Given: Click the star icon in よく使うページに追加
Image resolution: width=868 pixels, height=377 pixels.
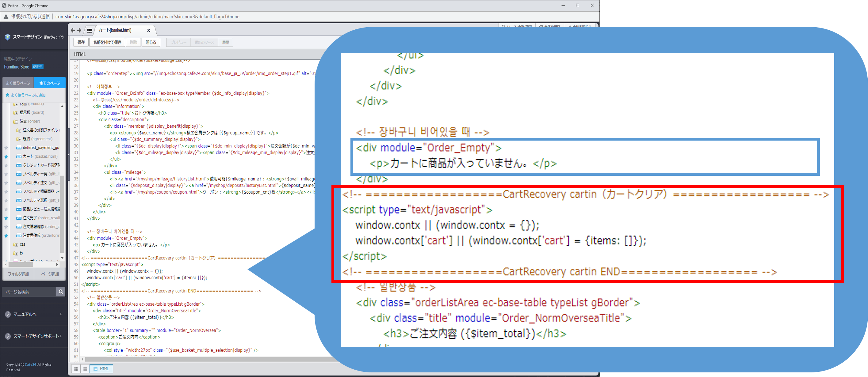Looking at the screenshot, I should 7,95.
